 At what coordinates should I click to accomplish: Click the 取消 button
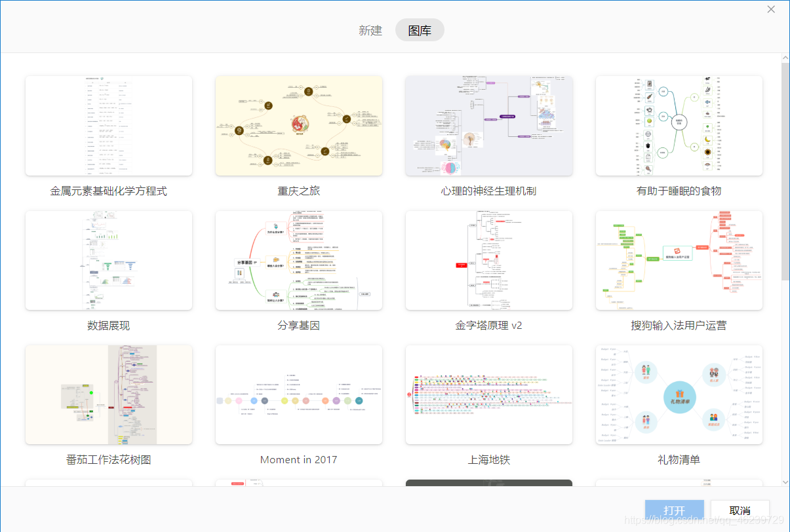click(740, 510)
